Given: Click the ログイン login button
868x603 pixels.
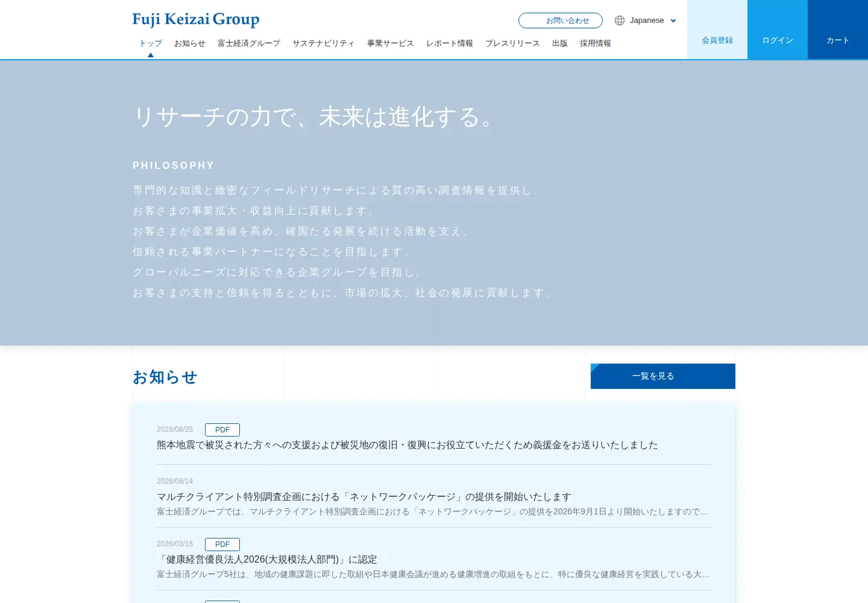Looking at the screenshot, I should [778, 30].
